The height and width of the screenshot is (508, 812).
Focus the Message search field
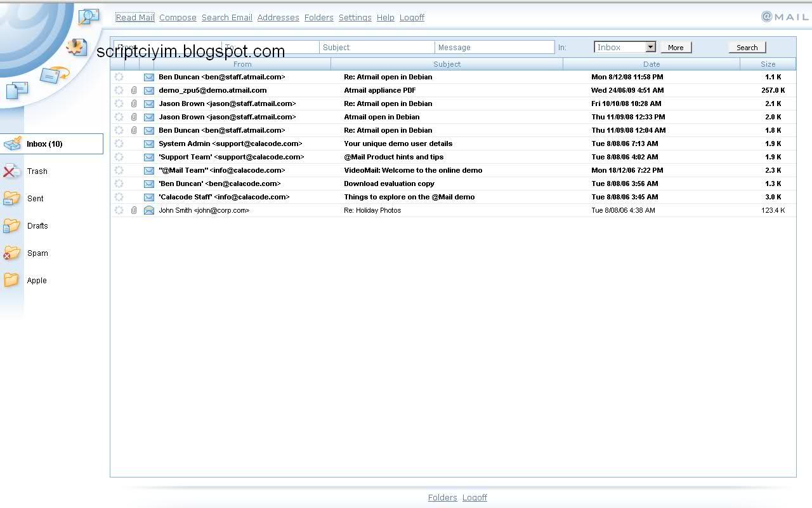pos(495,48)
